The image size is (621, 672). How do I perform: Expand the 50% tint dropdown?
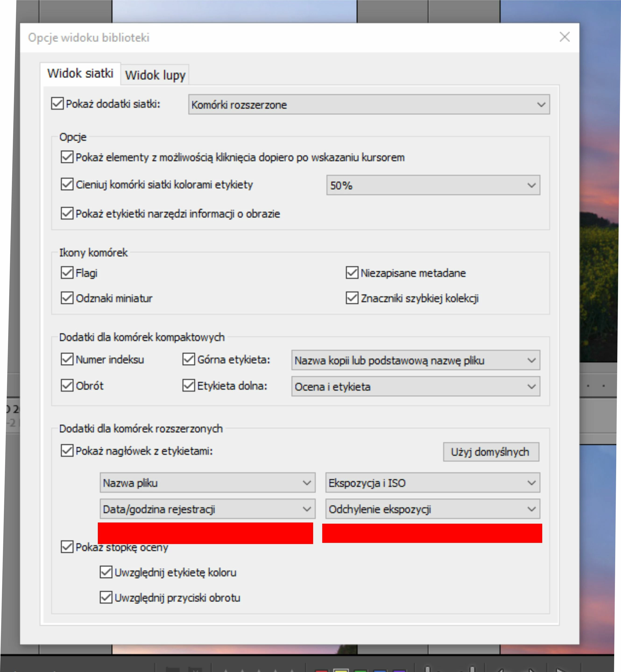pyautogui.click(x=433, y=185)
